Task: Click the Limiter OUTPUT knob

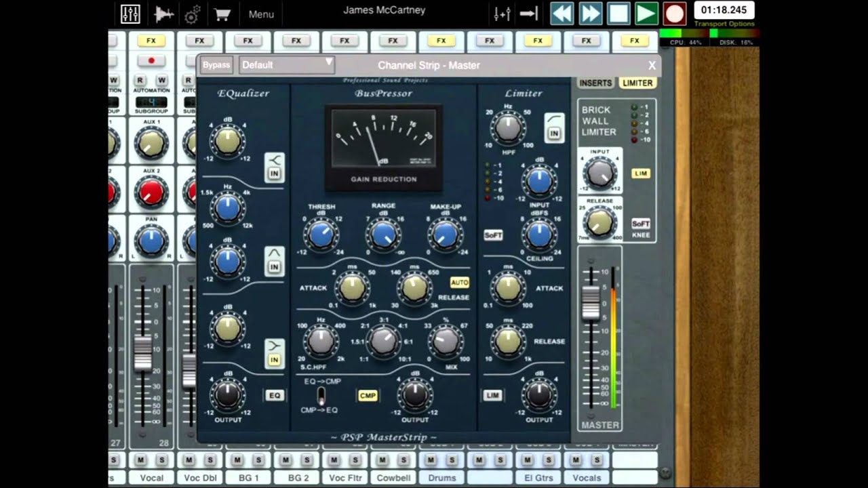Action: [539, 394]
